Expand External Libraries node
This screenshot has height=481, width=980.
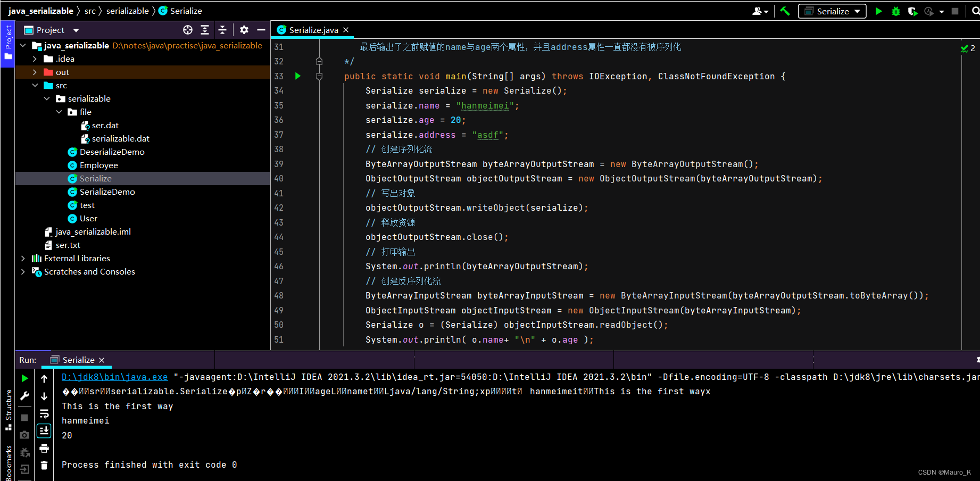[x=23, y=259]
